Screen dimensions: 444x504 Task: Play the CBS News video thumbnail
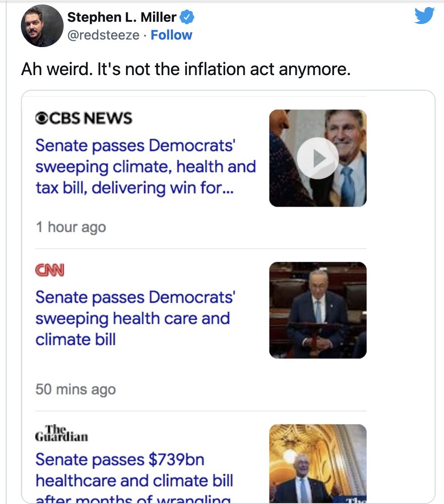click(x=318, y=158)
